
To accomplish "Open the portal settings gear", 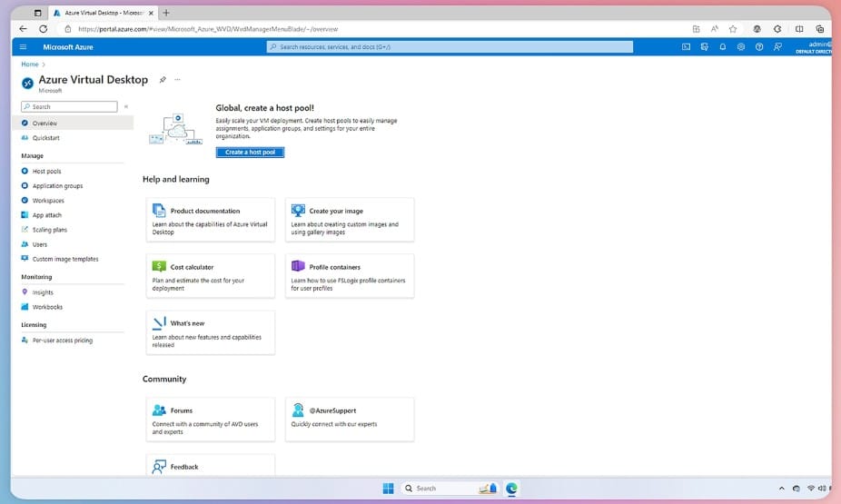I will pyautogui.click(x=741, y=46).
